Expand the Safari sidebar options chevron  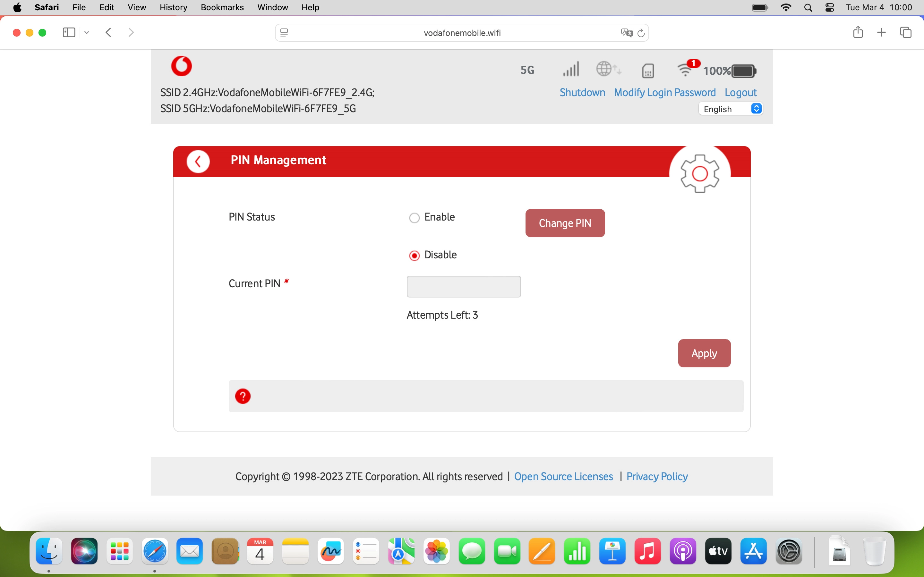(87, 33)
